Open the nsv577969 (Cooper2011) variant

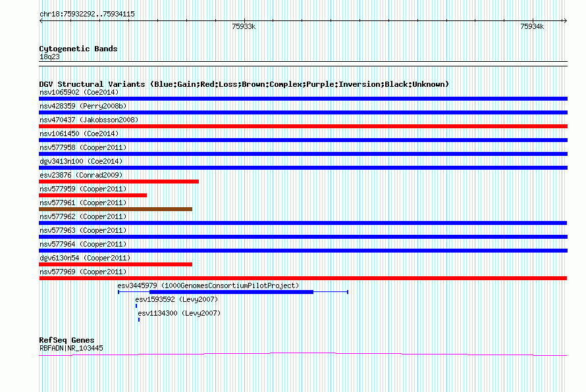point(83,272)
